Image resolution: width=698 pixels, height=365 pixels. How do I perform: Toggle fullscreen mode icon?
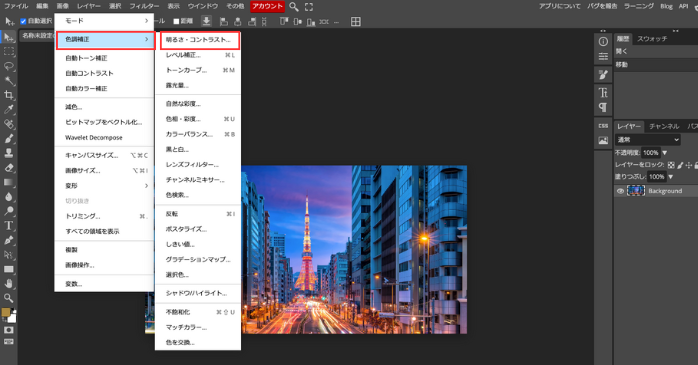pyautogui.click(x=309, y=7)
